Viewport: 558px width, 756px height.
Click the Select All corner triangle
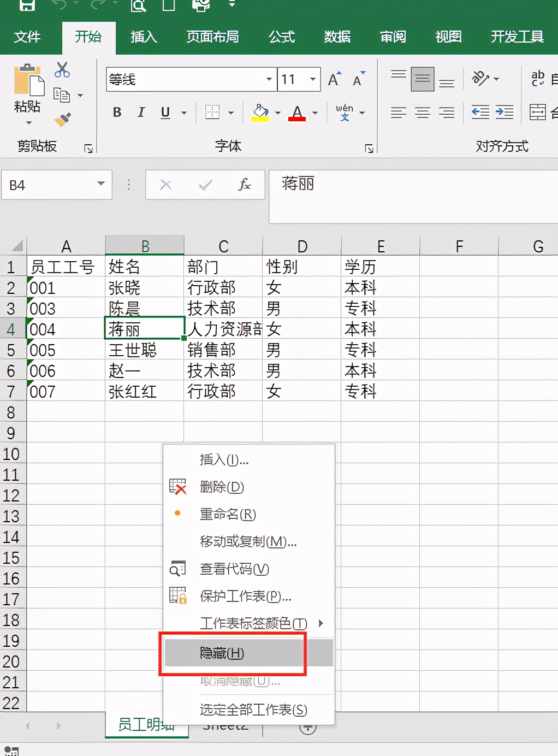(17, 245)
